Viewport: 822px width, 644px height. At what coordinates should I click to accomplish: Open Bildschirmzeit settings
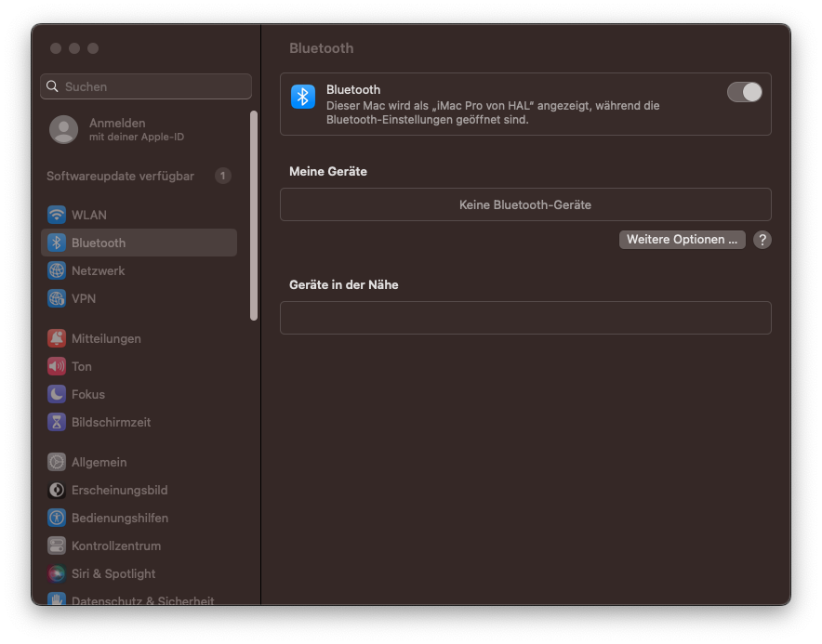point(139,422)
